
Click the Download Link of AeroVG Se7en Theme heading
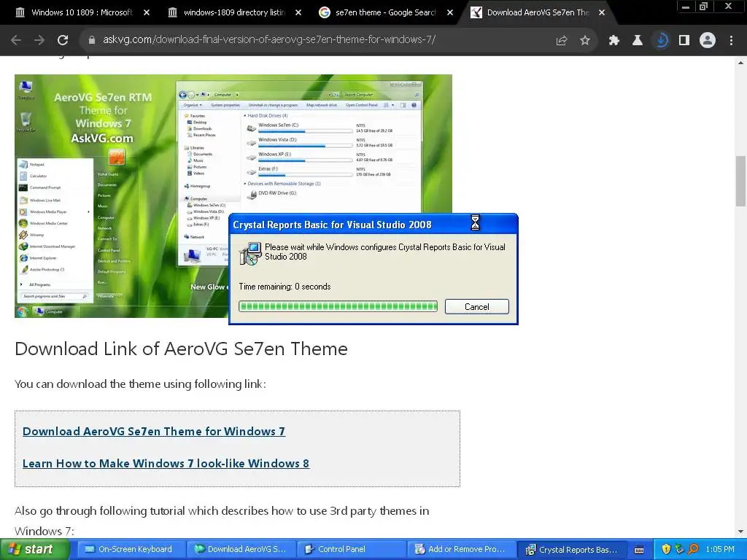181,349
